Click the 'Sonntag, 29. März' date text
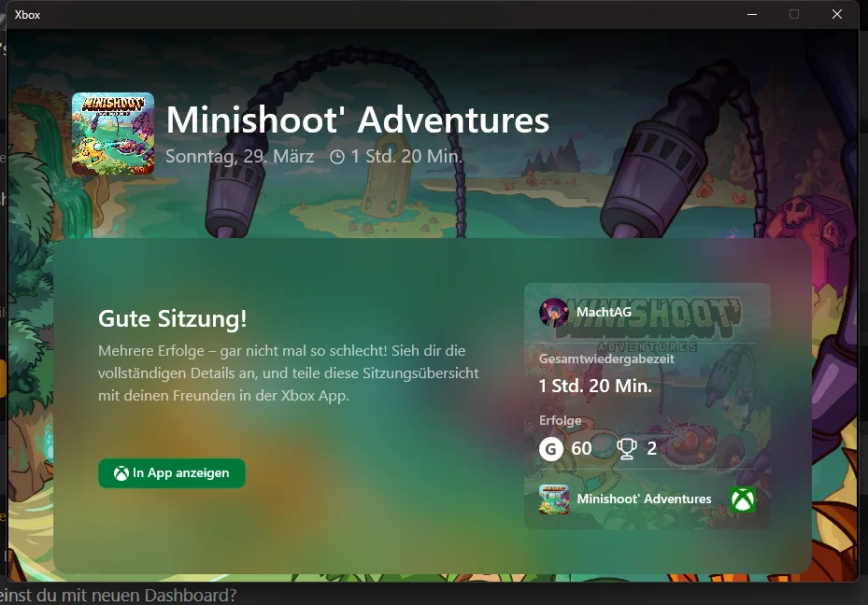Image resolution: width=868 pixels, height=605 pixels. click(240, 157)
